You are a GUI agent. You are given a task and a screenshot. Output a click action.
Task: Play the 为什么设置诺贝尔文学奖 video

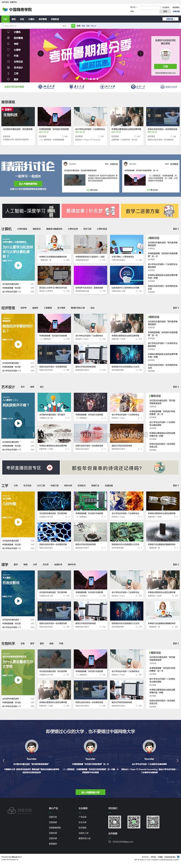(x=18, y=680)
